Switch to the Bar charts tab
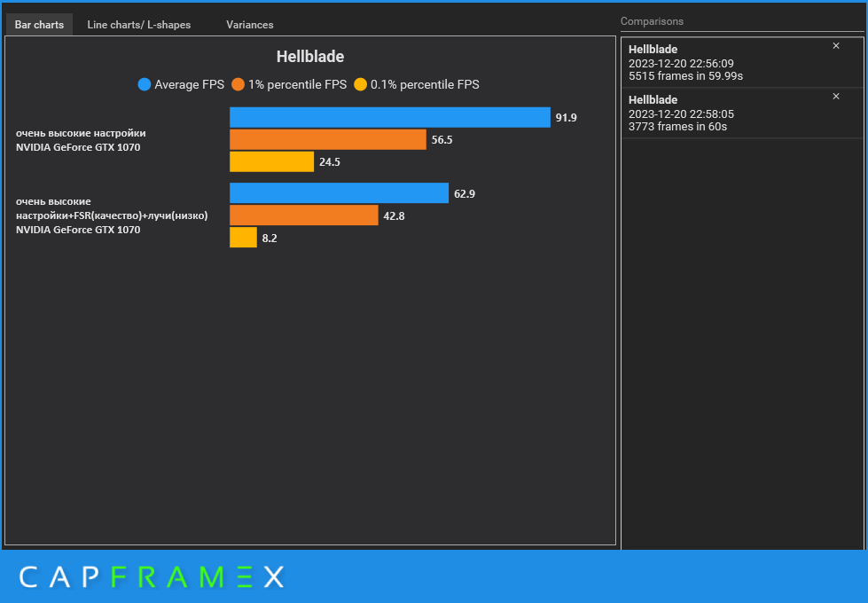 click(x=39, y=24)
